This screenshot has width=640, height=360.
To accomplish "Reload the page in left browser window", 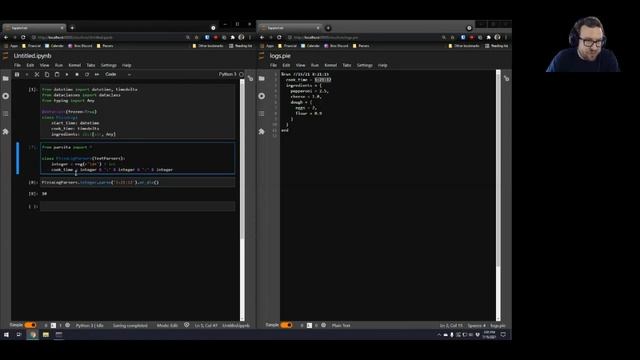I will pyautogui.click(x=23, y=37).
